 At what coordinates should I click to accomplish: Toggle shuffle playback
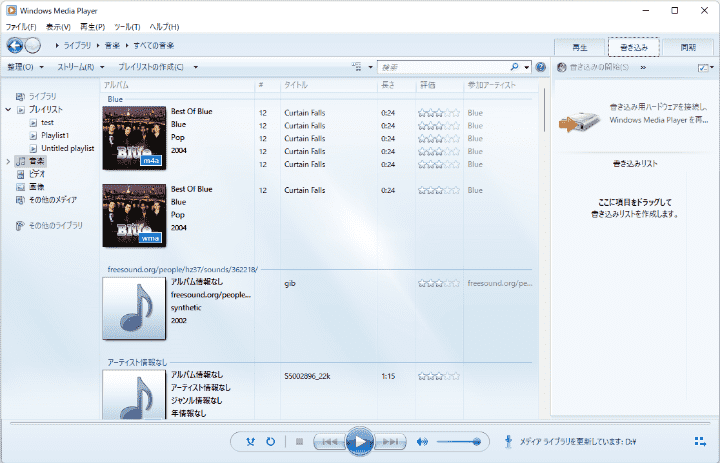tap(250, 442)
